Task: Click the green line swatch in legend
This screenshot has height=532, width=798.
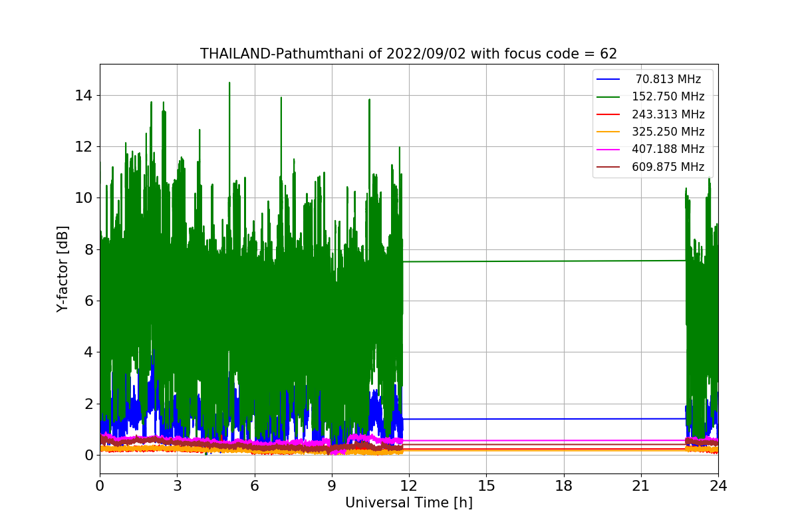Action: (x=608, y=97)
